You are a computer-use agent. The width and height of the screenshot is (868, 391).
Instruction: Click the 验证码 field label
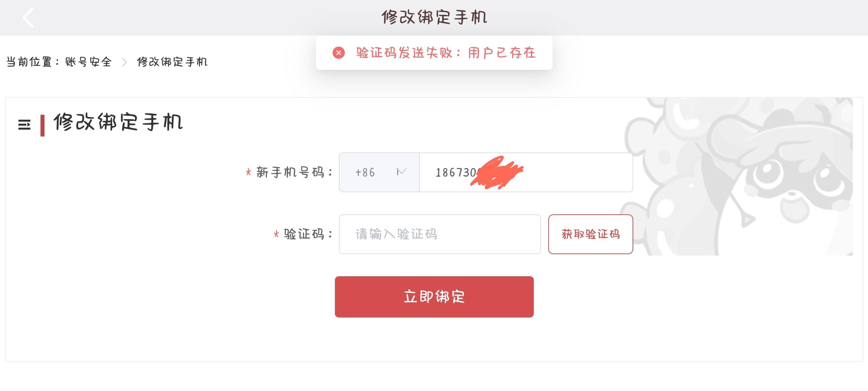[308, 234]
